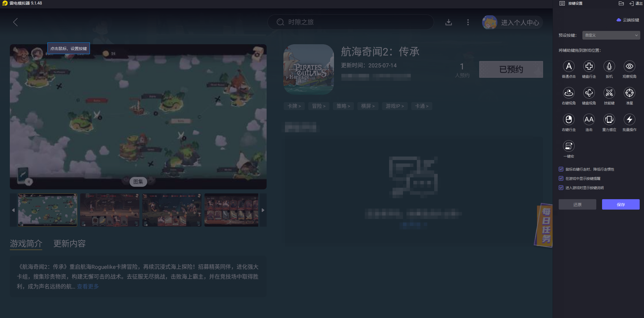Open the download manager icon
This screenshot has height=318, width=644.
(x=449, y=22)
